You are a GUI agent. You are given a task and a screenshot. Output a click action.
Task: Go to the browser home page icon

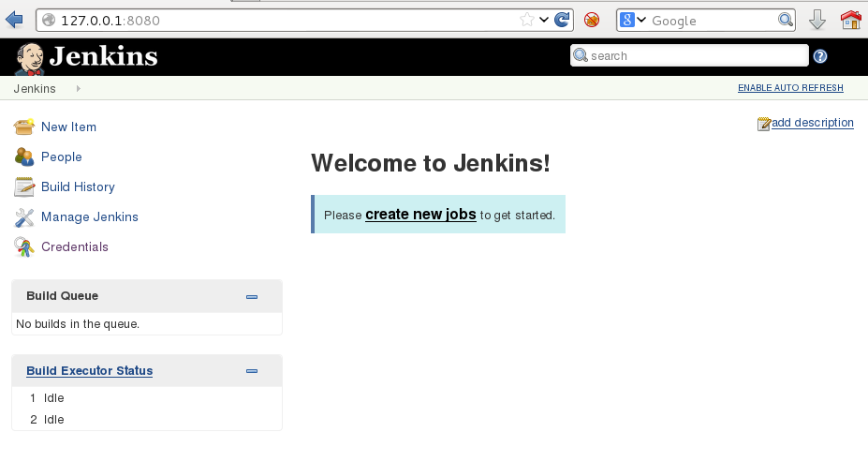pyautogui.click(x=850, y=20)
